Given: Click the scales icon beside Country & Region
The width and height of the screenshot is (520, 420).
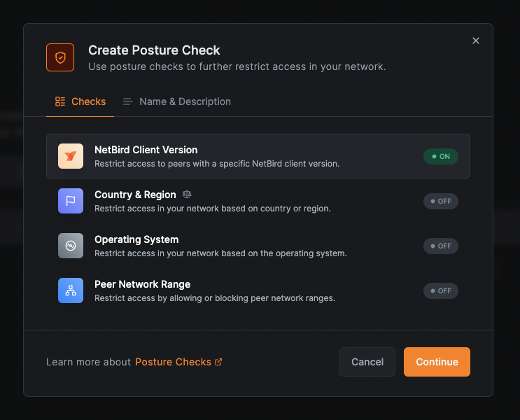Looking at the screenshot, I should click(187, 195).
